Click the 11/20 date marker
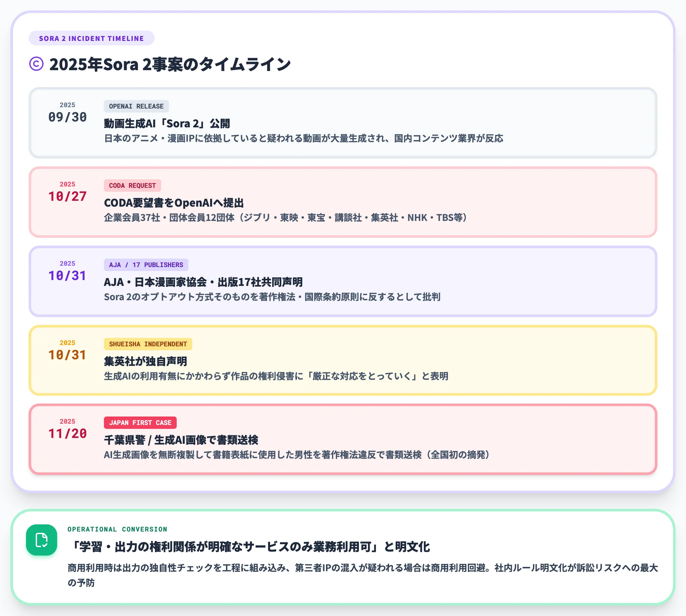Viewport: 686px width, 616px height. point(67,433)
